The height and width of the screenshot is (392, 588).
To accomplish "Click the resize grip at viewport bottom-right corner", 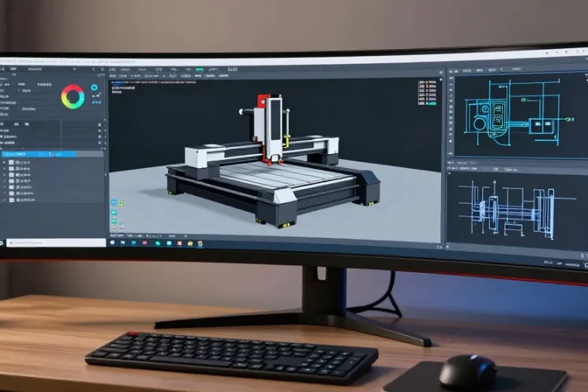I will [x=439, y=247].
